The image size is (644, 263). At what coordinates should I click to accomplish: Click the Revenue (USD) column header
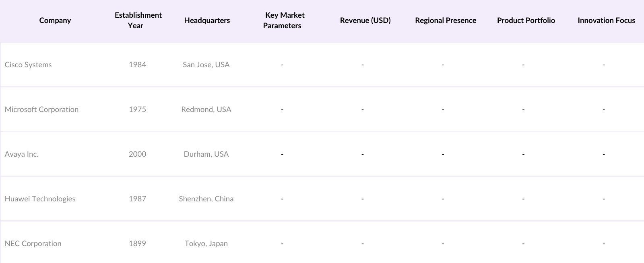coord(365,21)
